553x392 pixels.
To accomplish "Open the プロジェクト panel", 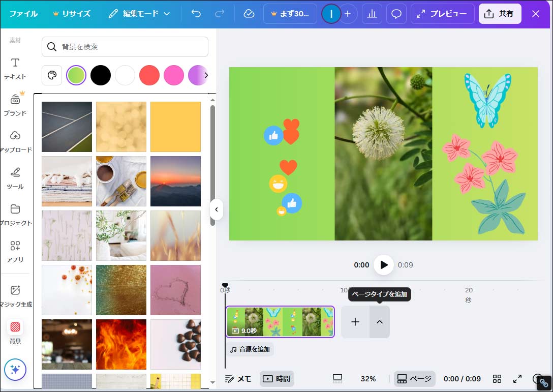I will pyautogui.click(x=15, y=215).
